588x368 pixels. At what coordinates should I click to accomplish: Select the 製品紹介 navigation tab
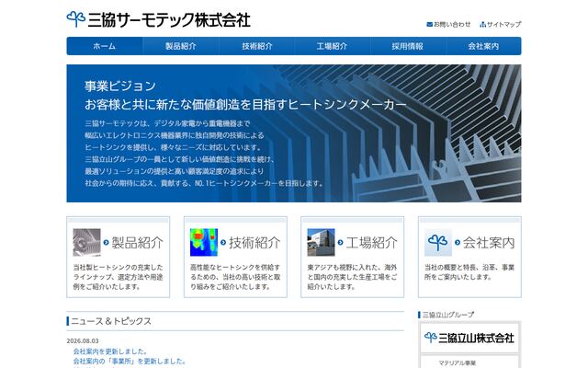coord(181,46)
